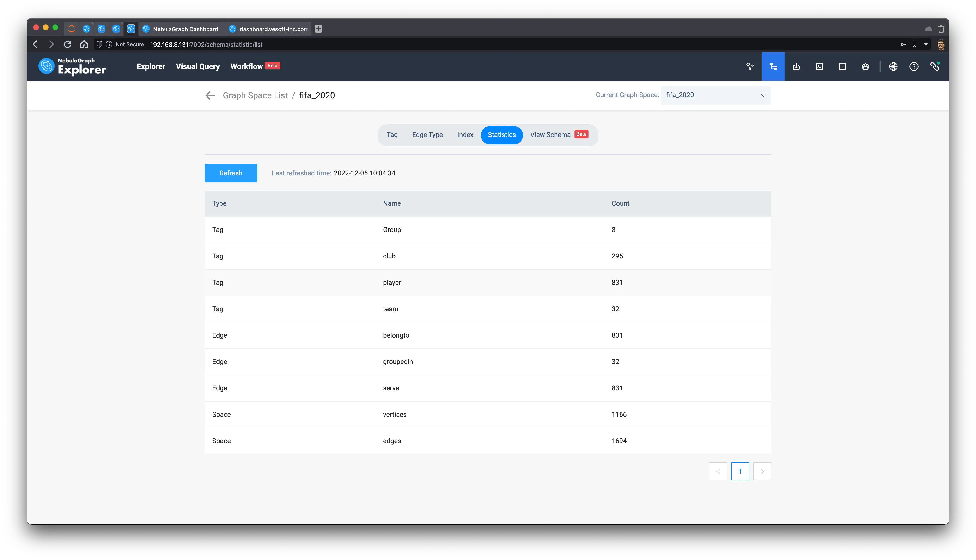Open the graph exploration icon in navbar
The image size is (976, 560).
tap(750, 66)
